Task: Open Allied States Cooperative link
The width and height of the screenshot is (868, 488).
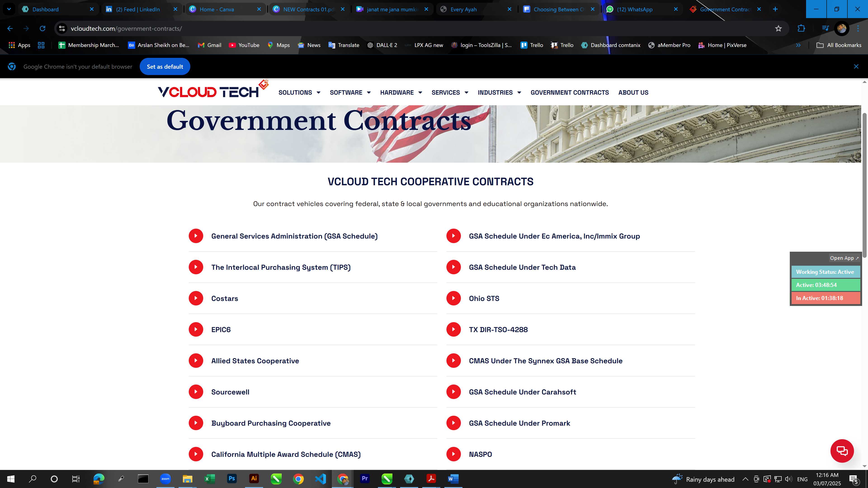Action: pyautogui.click(x=255, y=361)
